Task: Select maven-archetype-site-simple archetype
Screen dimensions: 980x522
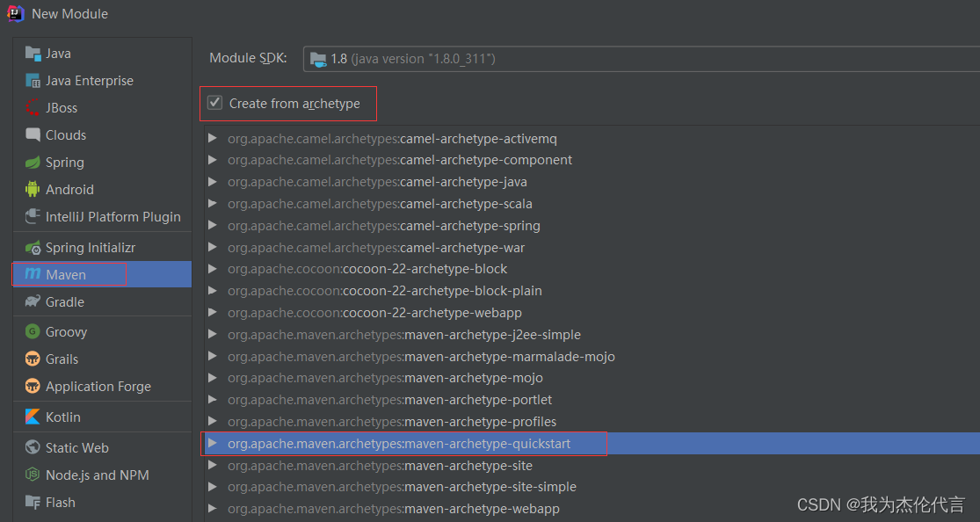Action: pyautogui.click(x=592, y=487)
